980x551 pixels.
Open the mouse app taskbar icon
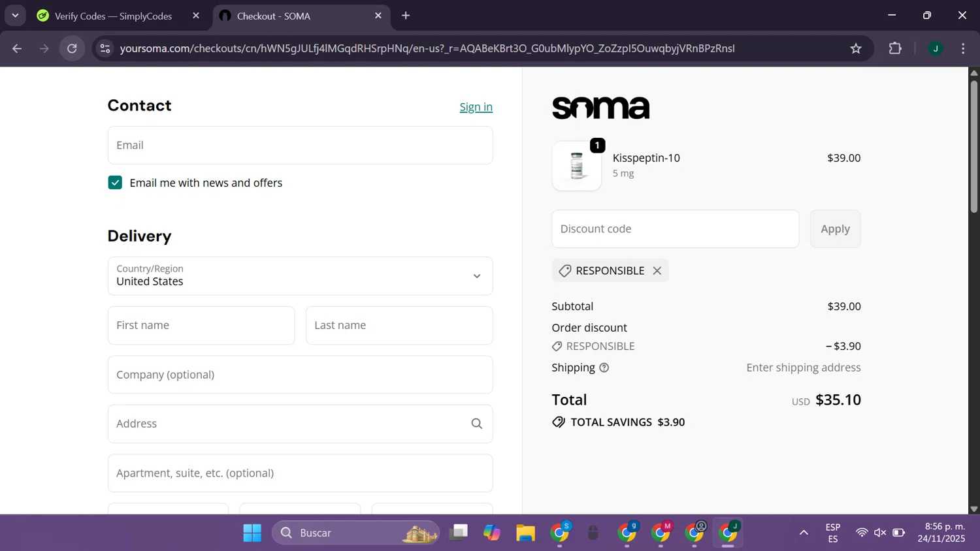(x=593, y=533)
